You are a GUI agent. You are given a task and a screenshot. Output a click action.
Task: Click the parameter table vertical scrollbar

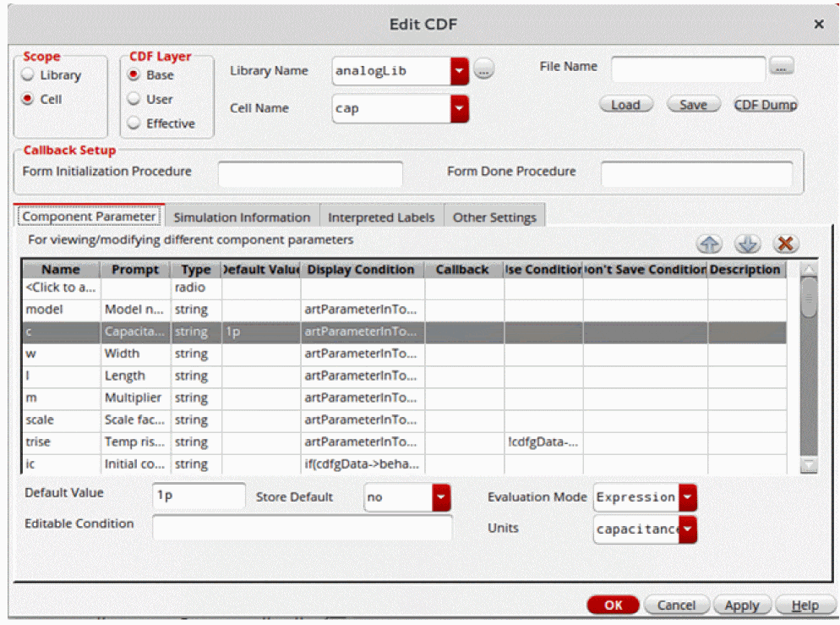(x=809, y=372)
